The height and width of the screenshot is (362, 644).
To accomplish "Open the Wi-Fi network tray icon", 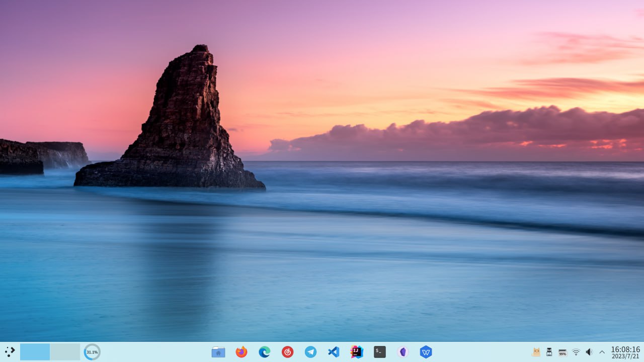I will point(576,352).
